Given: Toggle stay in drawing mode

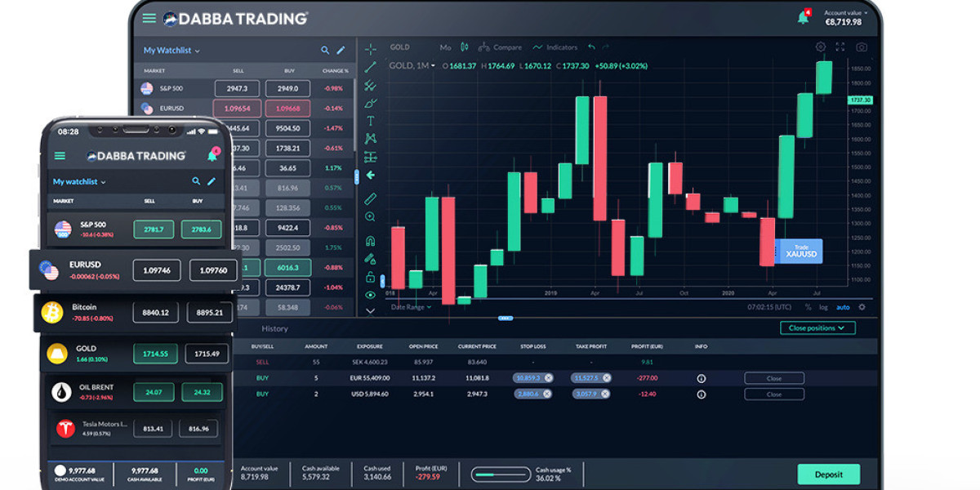Looking at the screenshot, I should [x=370, y=259].
